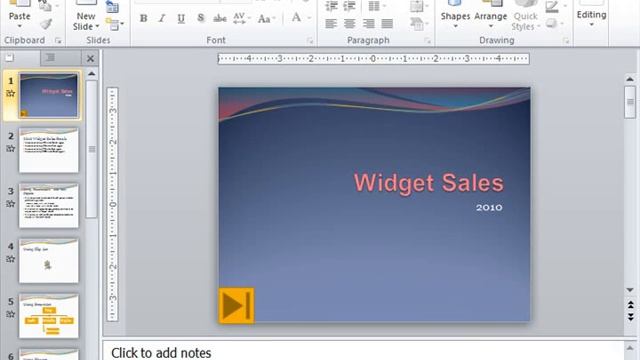The height and width of the screenshot is (360, 640).
Task: Click the Font Color A icon
Action: pyautogui.click(x=296, y=18)
